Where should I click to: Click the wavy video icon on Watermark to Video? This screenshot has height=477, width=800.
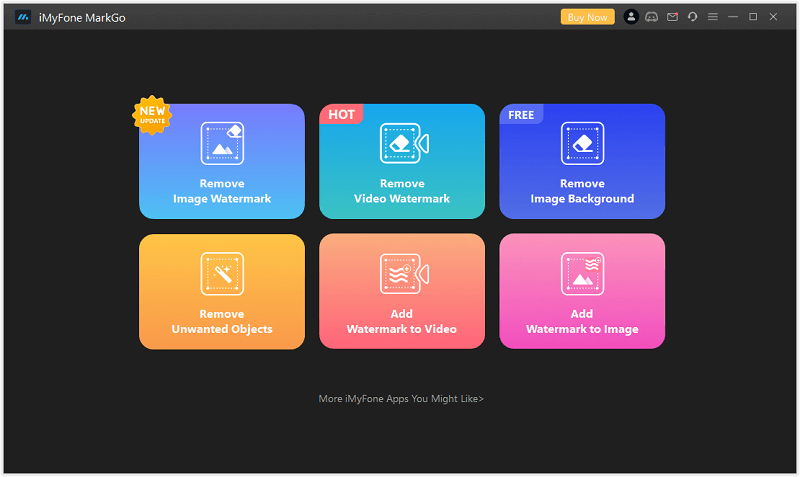point(404,274)
